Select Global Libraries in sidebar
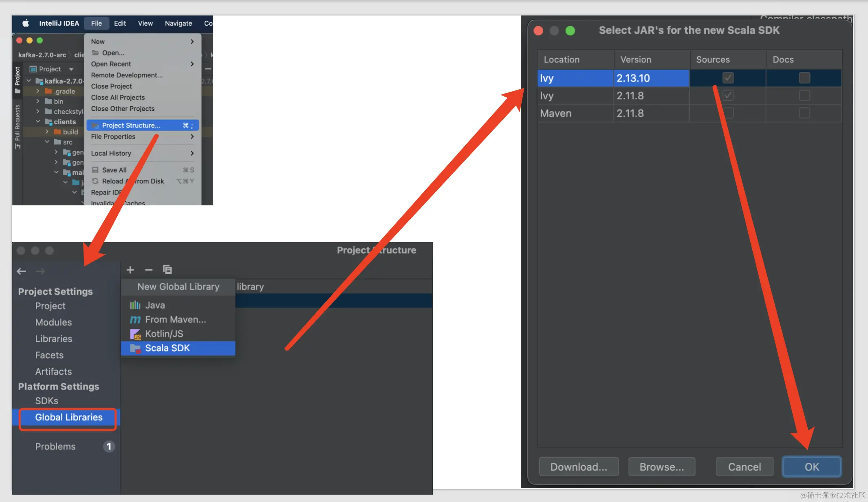Screen dimensions: 868x502 tap(68, 417)
